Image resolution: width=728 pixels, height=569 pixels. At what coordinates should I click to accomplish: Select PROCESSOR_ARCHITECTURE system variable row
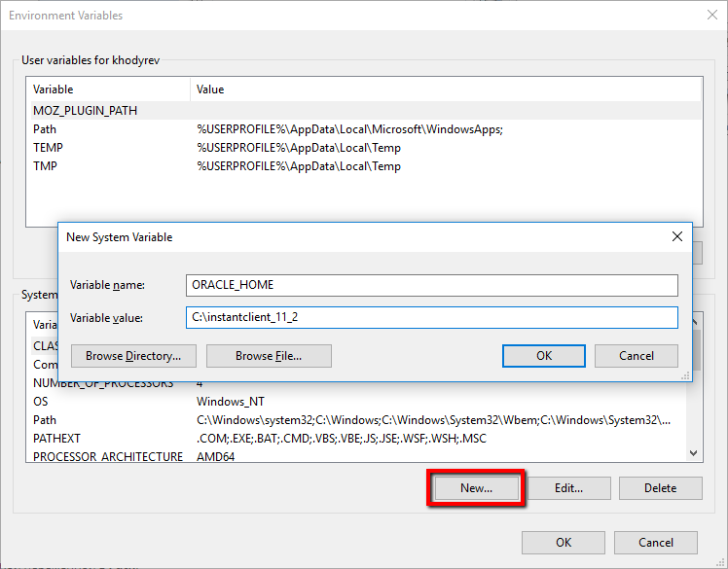point(107,457)
